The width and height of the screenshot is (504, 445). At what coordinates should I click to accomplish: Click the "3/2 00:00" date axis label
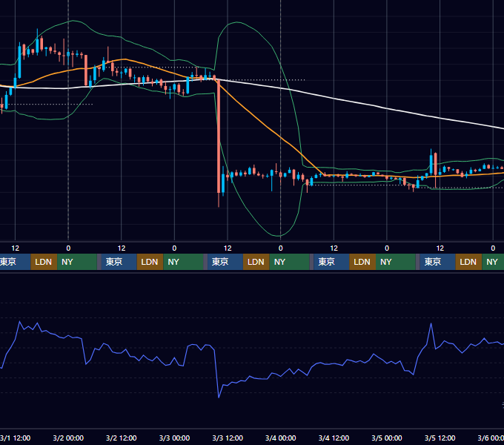(68, 438)
